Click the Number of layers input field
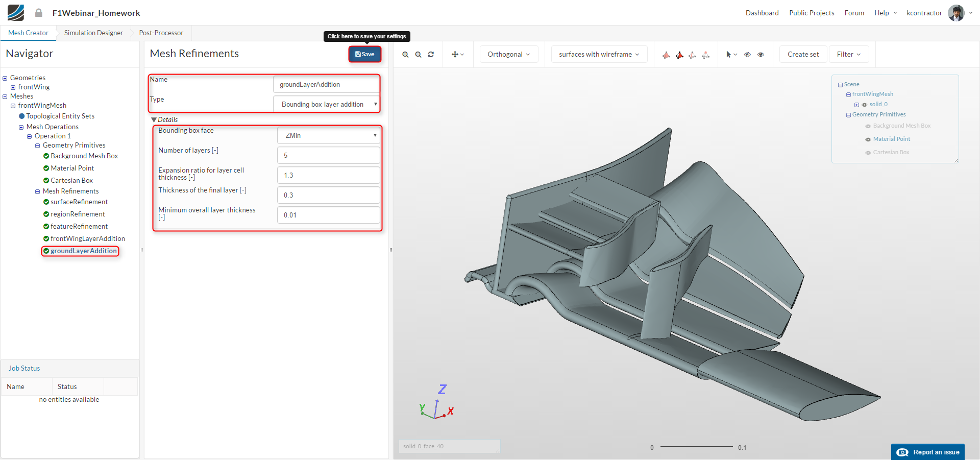Image resolution: width=980 pixels, height=460 pixels. pos(329,155)
